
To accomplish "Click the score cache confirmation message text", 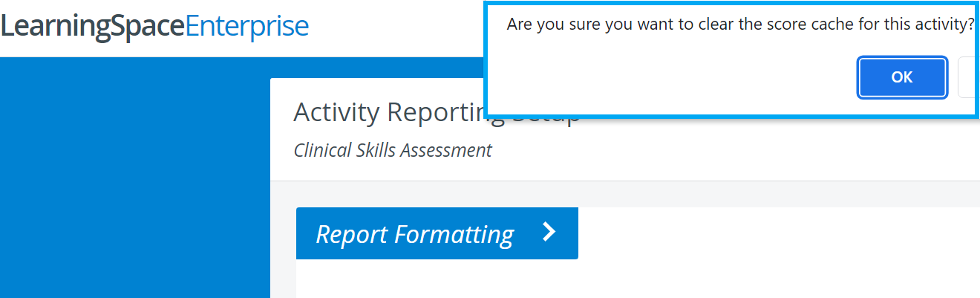I will click(740, 25).
